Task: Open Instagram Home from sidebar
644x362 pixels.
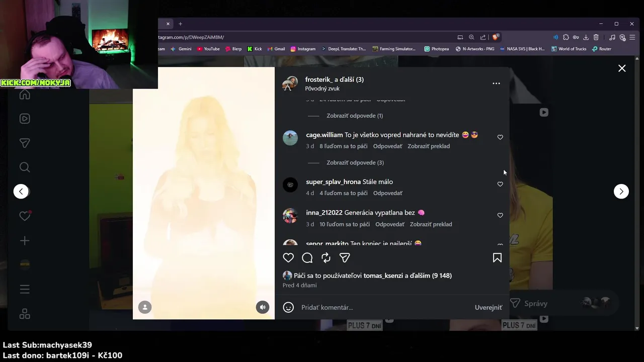Action: click(x=25, y=95)
